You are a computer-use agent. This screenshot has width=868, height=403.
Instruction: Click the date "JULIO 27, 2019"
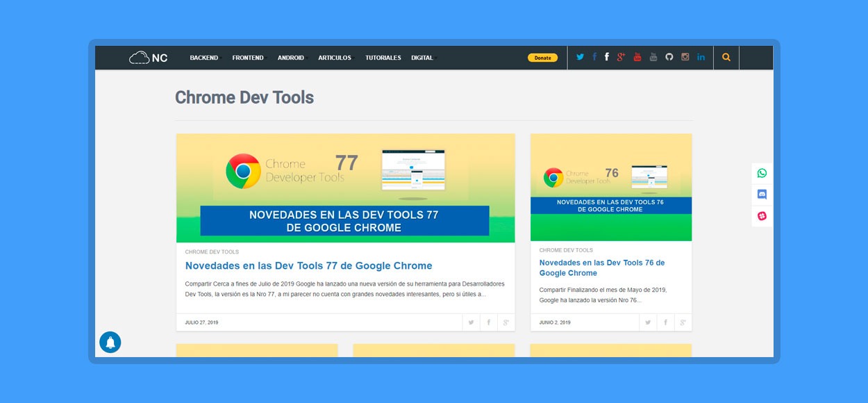pos(201,322)
